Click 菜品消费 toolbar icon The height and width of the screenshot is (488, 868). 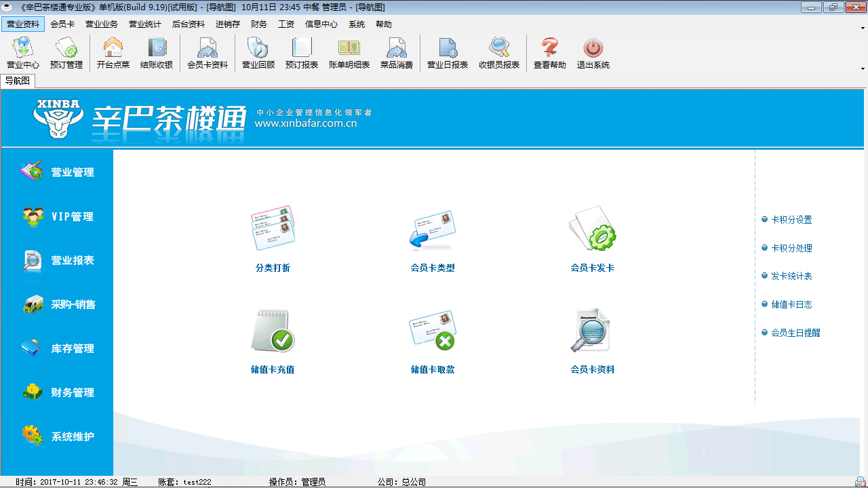pyautogui.click(x=397, y=53)
